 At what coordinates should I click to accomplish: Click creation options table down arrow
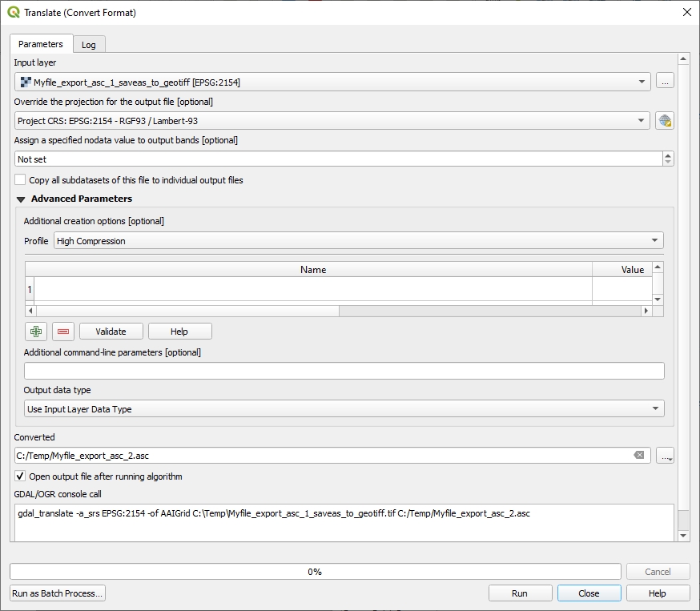click(x=658, y=299)
